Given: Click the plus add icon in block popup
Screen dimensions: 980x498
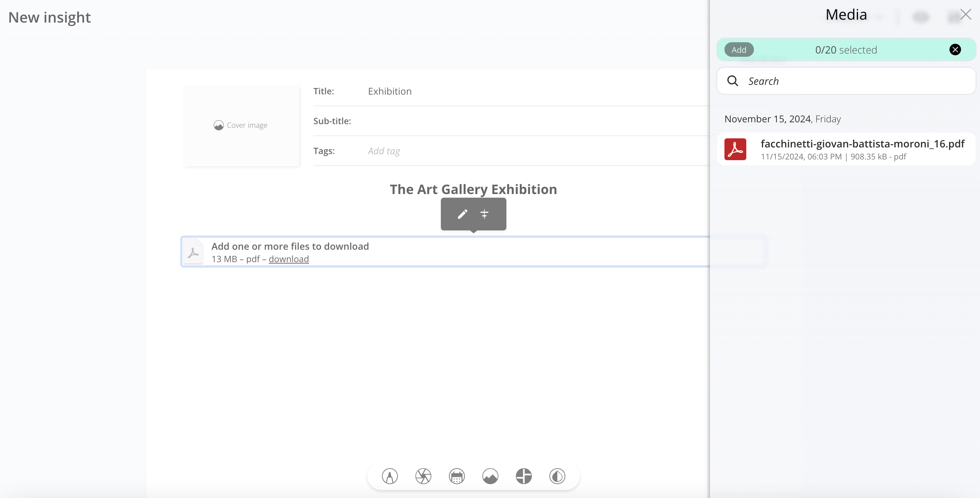Looking at the screenshot, I should point(484,214).
